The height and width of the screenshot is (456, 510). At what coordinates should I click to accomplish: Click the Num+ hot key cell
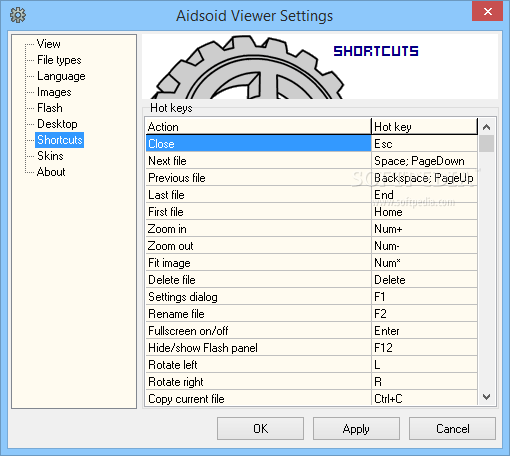click(x=424, y=229)
